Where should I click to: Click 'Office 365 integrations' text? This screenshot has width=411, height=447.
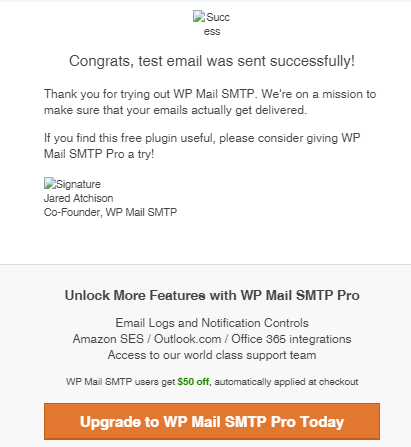291,339
